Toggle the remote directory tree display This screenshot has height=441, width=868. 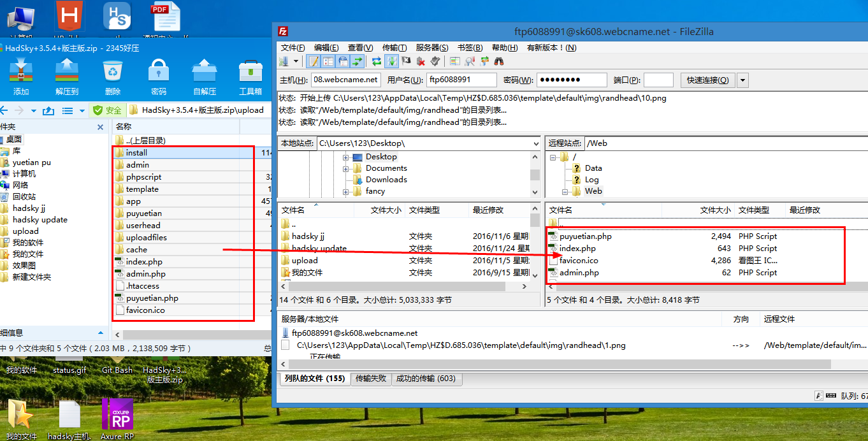[x=344, y=61]
